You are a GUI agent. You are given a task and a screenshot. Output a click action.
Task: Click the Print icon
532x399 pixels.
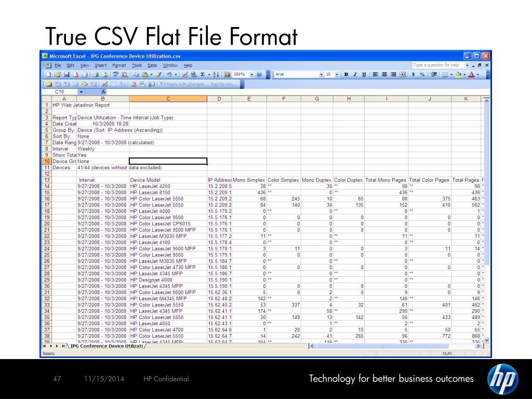click(96, 74)
